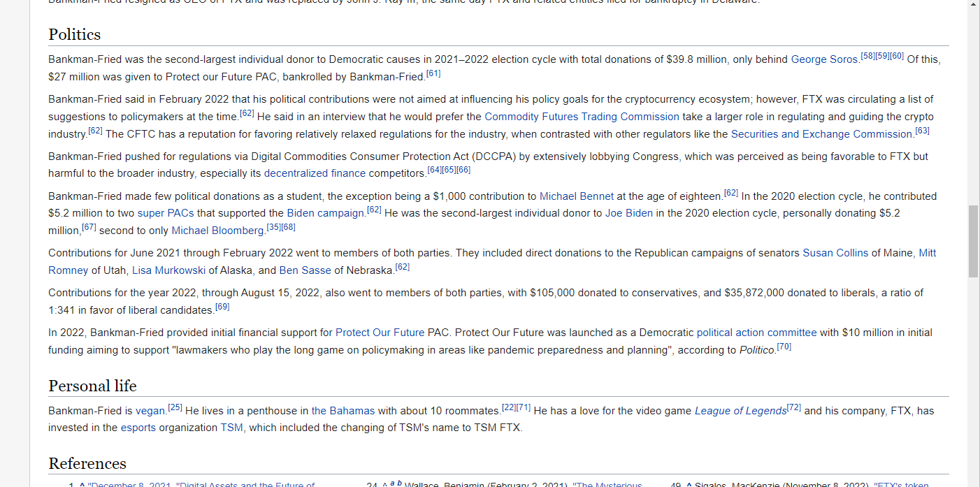This screenshot has height=487, width=980.
Task: Open the TSM organization link
Action: (232, 428)
